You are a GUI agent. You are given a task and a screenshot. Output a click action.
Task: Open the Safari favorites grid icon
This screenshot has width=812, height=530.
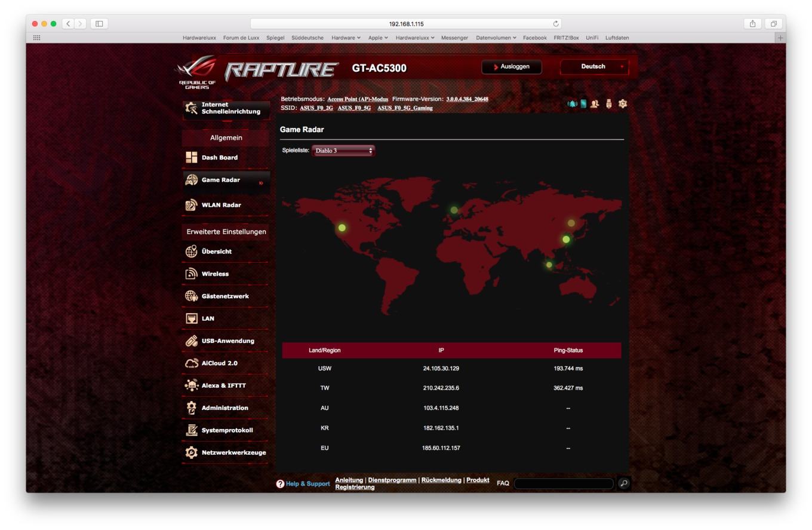36,38
